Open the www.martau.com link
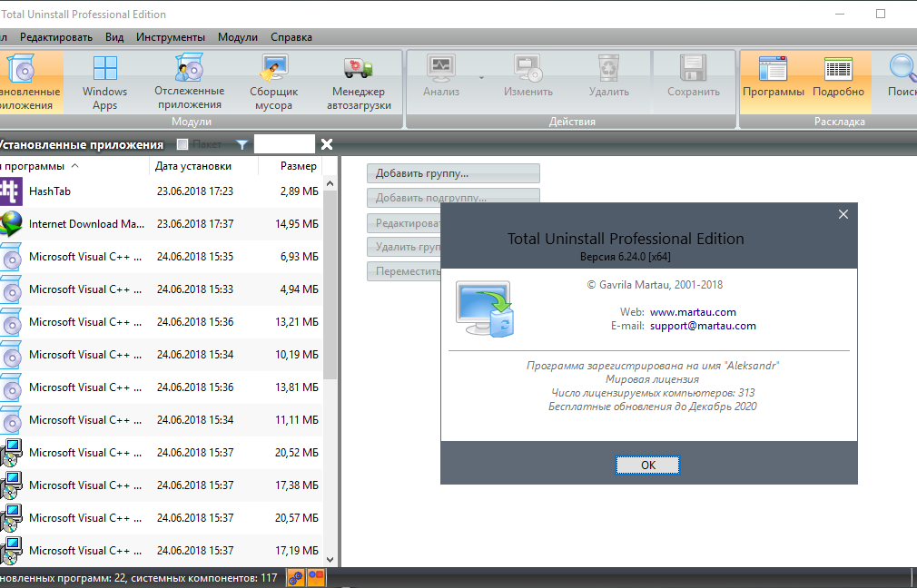917x588 pixels. tap(693, 312)
